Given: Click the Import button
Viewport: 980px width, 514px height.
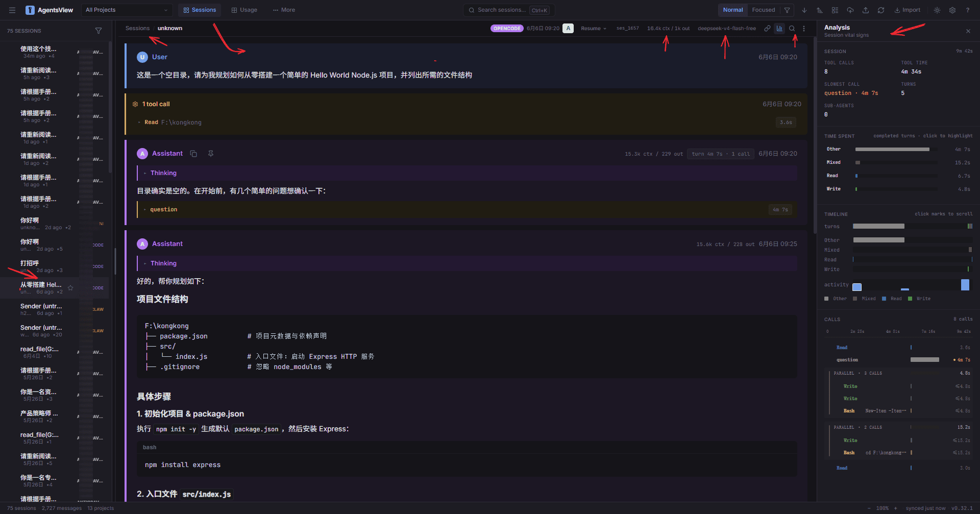Looking at the screenshot, I should tap(907, 10).
